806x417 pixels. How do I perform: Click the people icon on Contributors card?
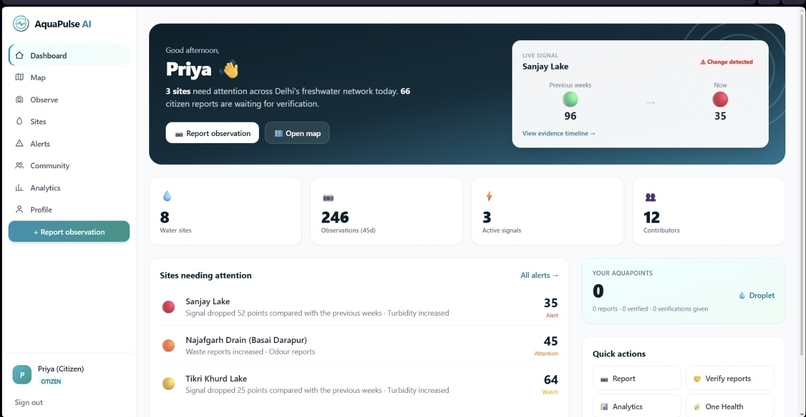(x=650, y=197)
